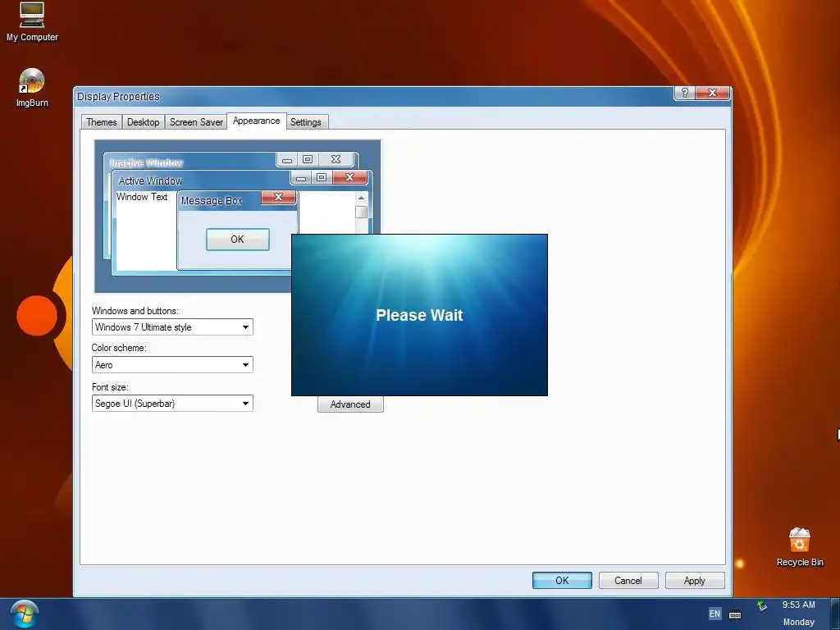Viewport: 840px width, 630px height.
Task: Click the Please Wait splash panel
Action: (x=419, y=315)
